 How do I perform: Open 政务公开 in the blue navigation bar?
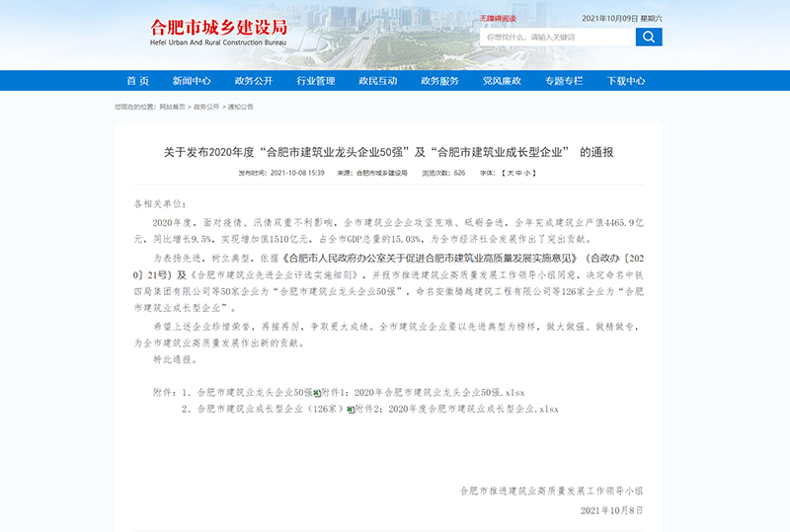[x=254, y=81]
